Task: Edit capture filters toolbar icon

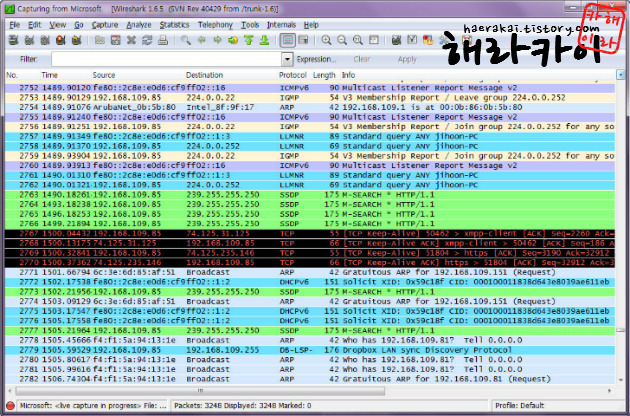Action: click(397, 40)
